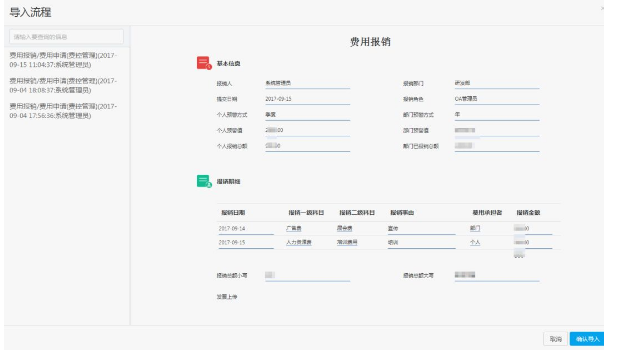Click the 取消 cancel button
This screenshot has height=360, width=617.
pos(556,339)
